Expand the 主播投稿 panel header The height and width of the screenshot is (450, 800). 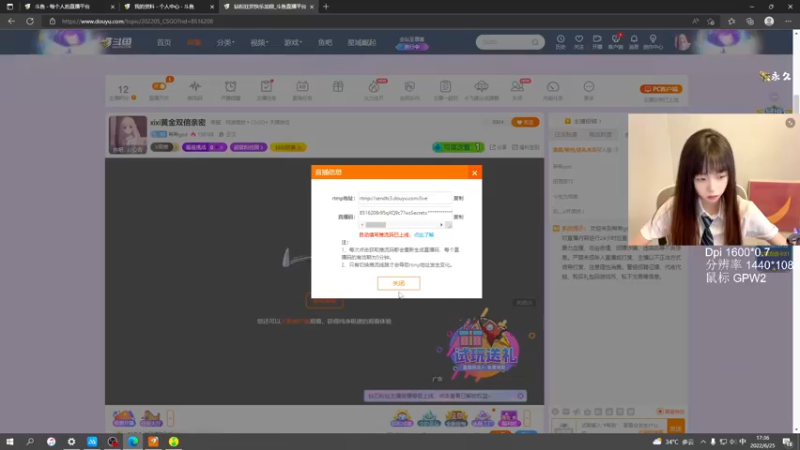coord(584,121)
